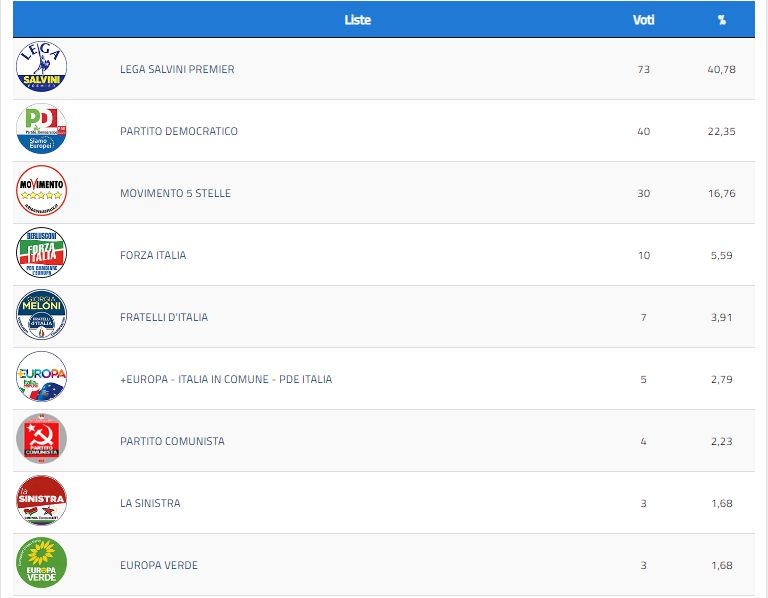This screenshot has width=768, height=598.
Task: Click the Europa Verde sunflower logo
Action: pyautogui.click(x=42, y=564)
